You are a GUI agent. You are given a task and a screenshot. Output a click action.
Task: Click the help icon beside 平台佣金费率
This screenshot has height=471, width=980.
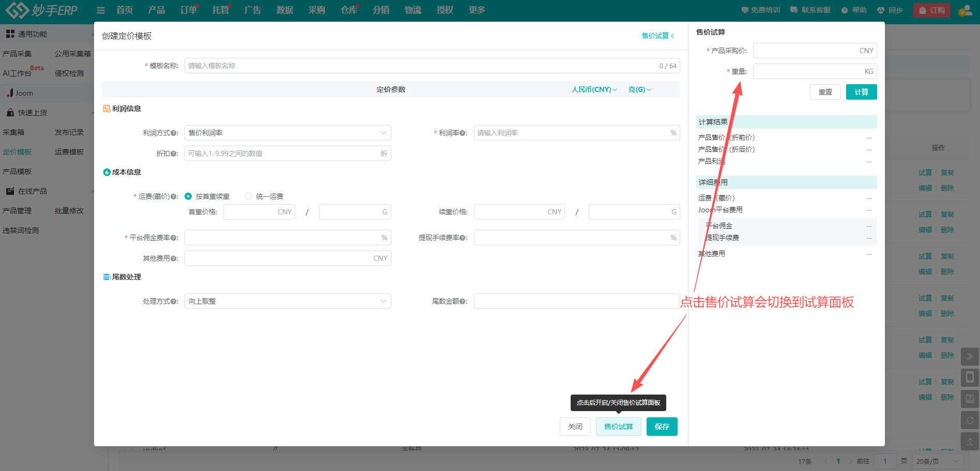(174, 238)
